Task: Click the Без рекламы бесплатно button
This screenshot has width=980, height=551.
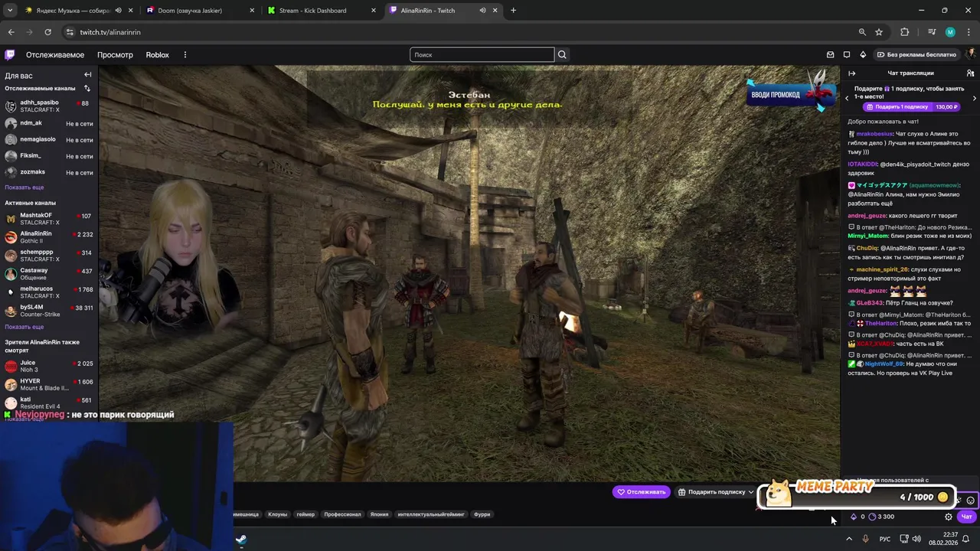Action: [x=916, y=54]
